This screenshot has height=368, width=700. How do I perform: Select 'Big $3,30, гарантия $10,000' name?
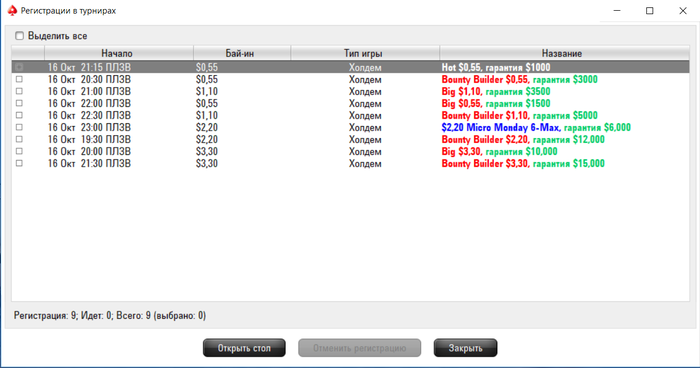(500, 152)
